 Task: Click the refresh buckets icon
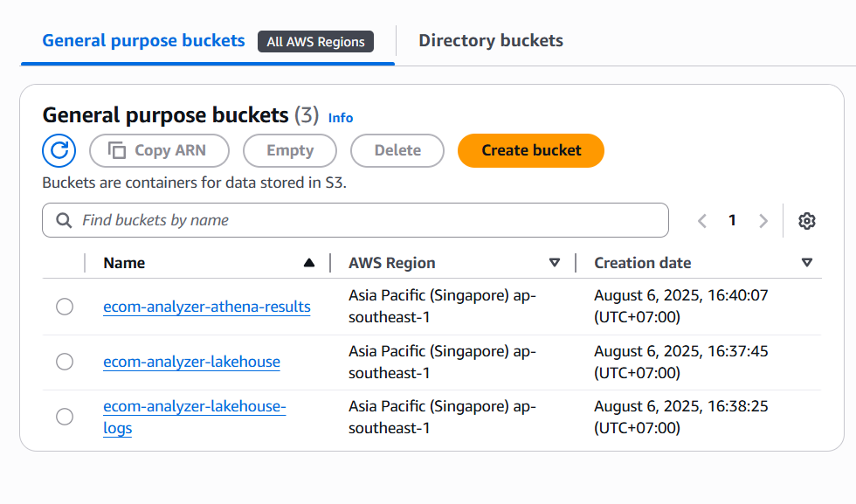[x=59, y=150]
